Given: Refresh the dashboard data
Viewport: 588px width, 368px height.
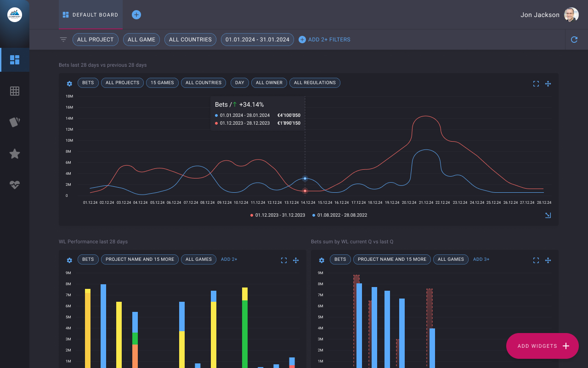Looking at the screenshot, I should pyautogui.click(x=574, y=40).
